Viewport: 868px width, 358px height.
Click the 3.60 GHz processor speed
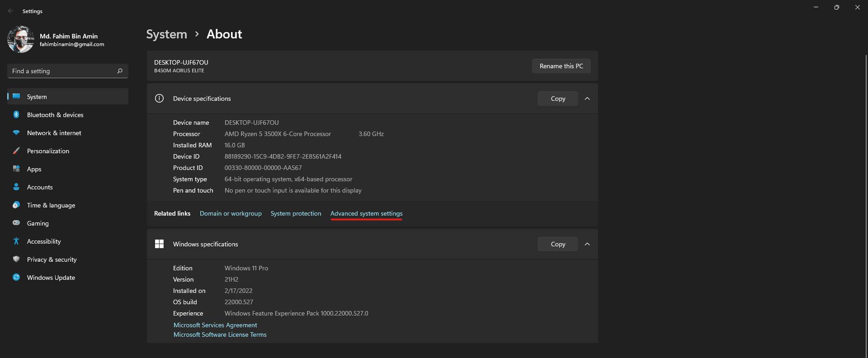pyautogui.click(x=371, y=134)
